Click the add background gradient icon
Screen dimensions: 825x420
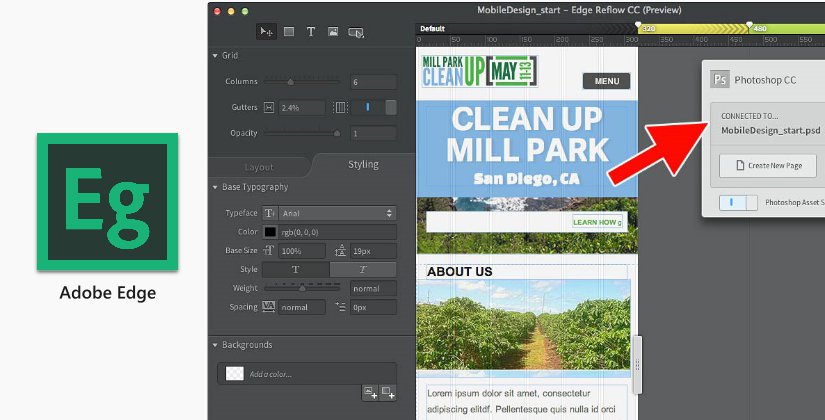(388, 391)
